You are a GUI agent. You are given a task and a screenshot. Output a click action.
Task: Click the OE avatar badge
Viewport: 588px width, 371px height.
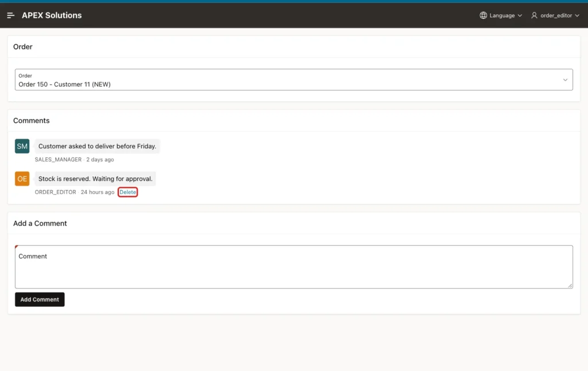tap(22, 179)
